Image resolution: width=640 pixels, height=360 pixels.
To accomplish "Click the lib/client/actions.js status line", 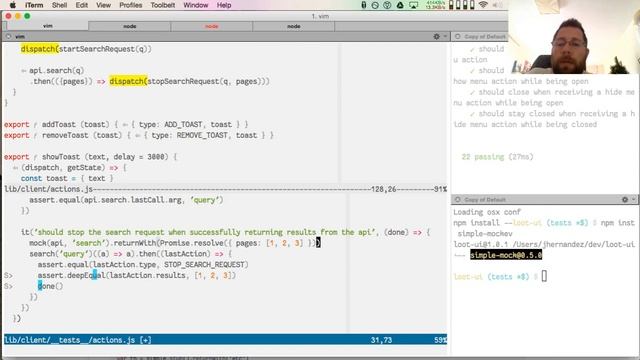I will click(x=225, y=189).
